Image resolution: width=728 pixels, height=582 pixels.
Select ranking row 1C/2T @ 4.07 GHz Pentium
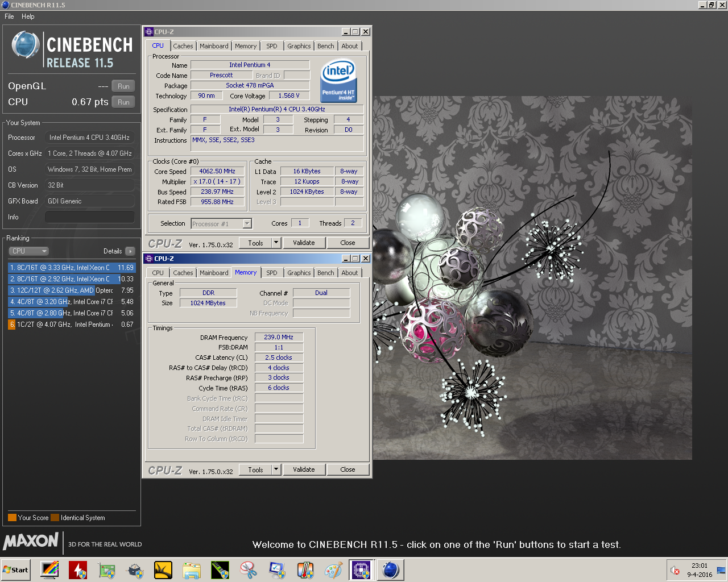pos(72,325)
